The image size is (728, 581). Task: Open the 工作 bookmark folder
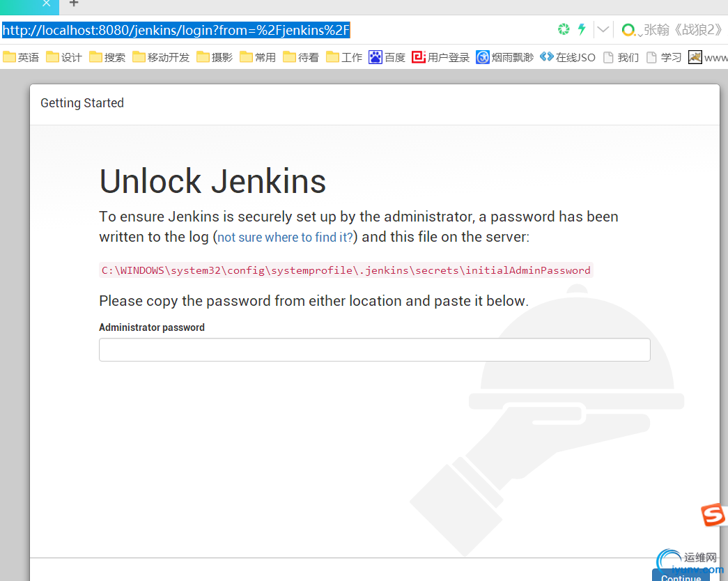click(x=344, y=57)
